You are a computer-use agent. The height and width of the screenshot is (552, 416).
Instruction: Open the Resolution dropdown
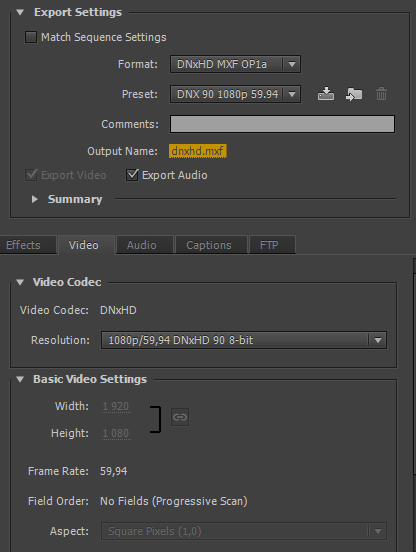[x=244, y=340]
